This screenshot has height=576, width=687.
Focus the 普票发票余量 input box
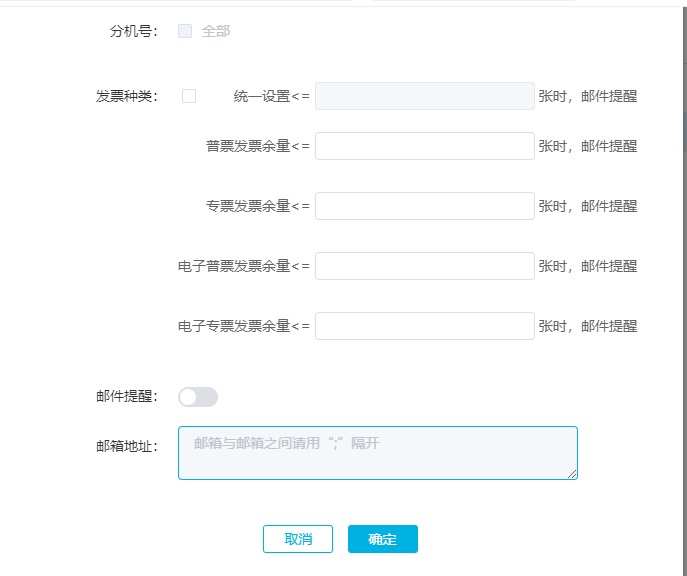point(425,146)
